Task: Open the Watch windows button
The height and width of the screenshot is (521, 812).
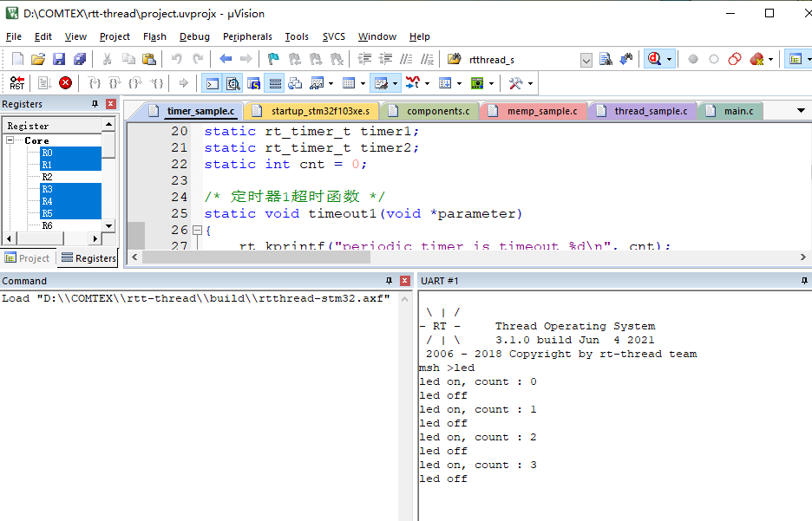Action: [x=317, y=83]
